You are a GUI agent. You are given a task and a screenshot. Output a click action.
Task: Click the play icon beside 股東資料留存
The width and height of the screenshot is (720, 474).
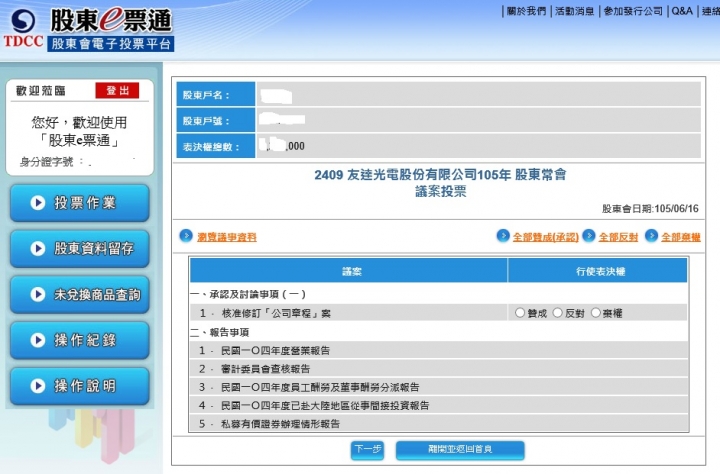[38, 248]
